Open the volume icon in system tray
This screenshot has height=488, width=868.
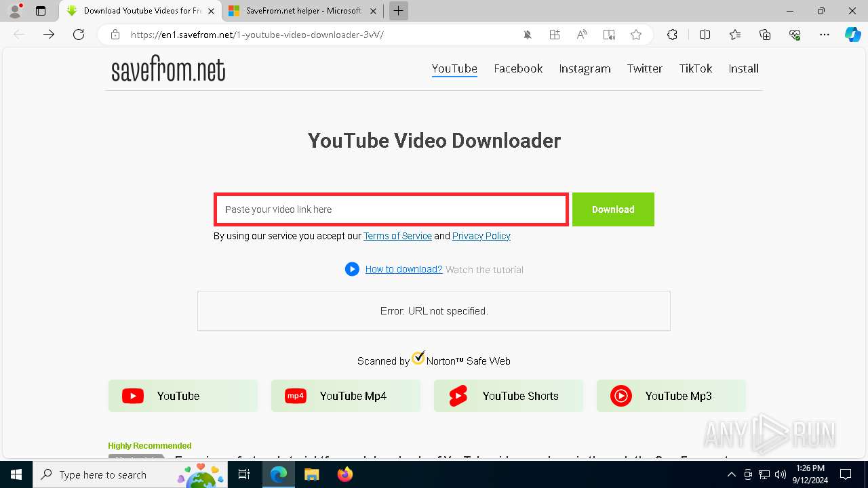point(781,474)
